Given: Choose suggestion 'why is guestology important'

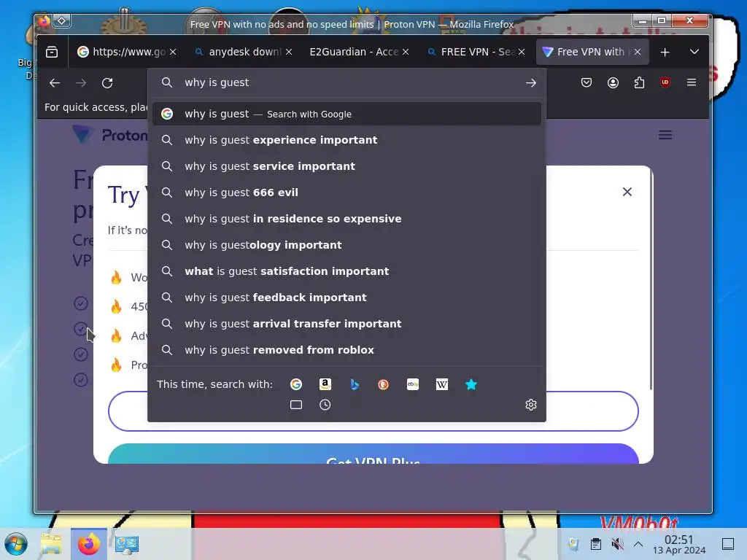Looking at the screenshot, I should pos(347,245).
